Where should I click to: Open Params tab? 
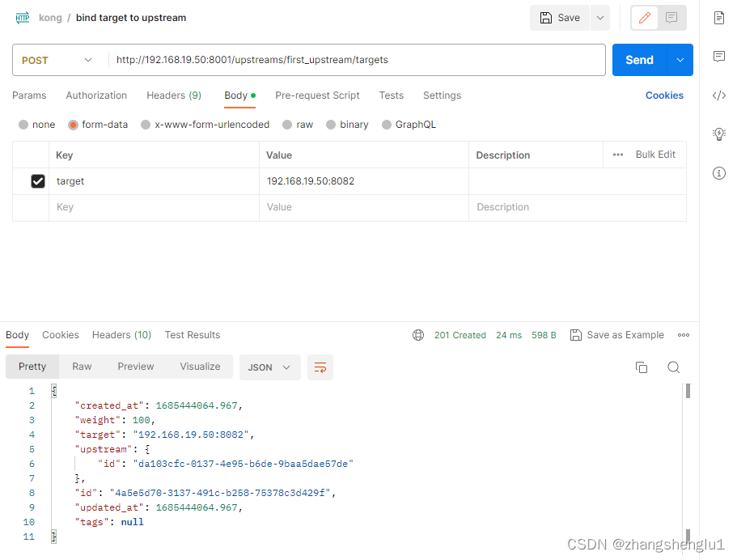click(29, 95)
